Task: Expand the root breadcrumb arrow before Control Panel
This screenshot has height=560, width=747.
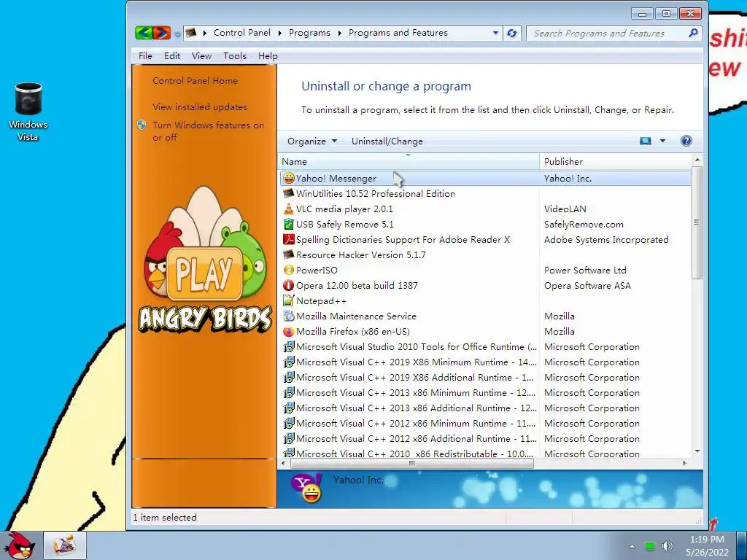Action: (x=205, y=33)
